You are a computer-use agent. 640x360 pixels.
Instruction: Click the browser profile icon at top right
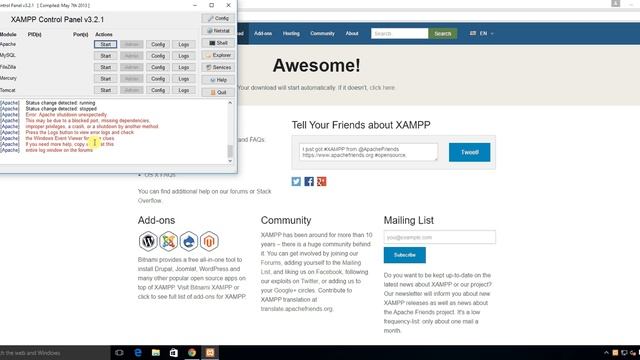616,3
